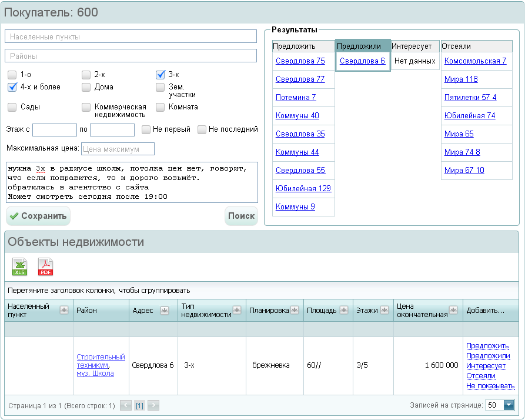The height and width of the screenshot is (420, 525).
Task: Open filter menu for Площадь column
Action: [x=345, y=310]
